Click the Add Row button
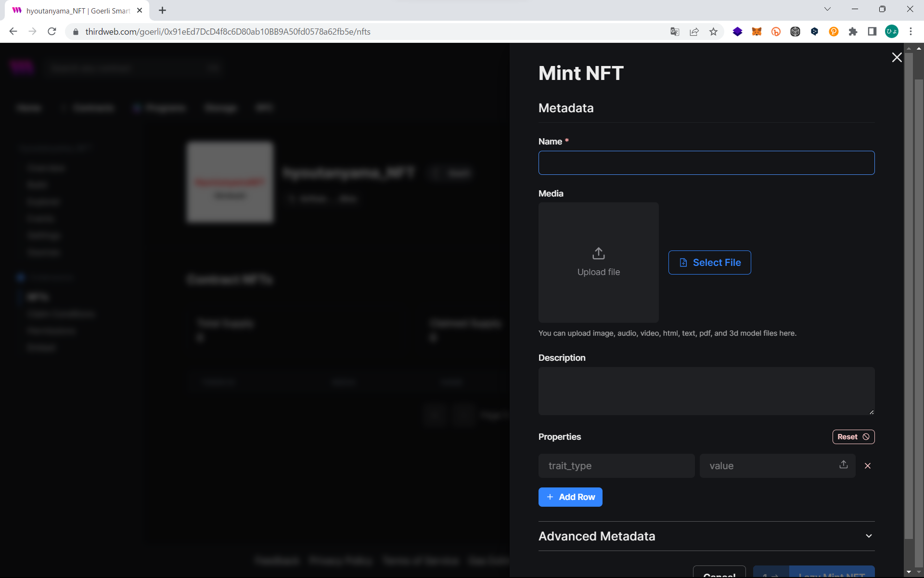 (570, 497)
